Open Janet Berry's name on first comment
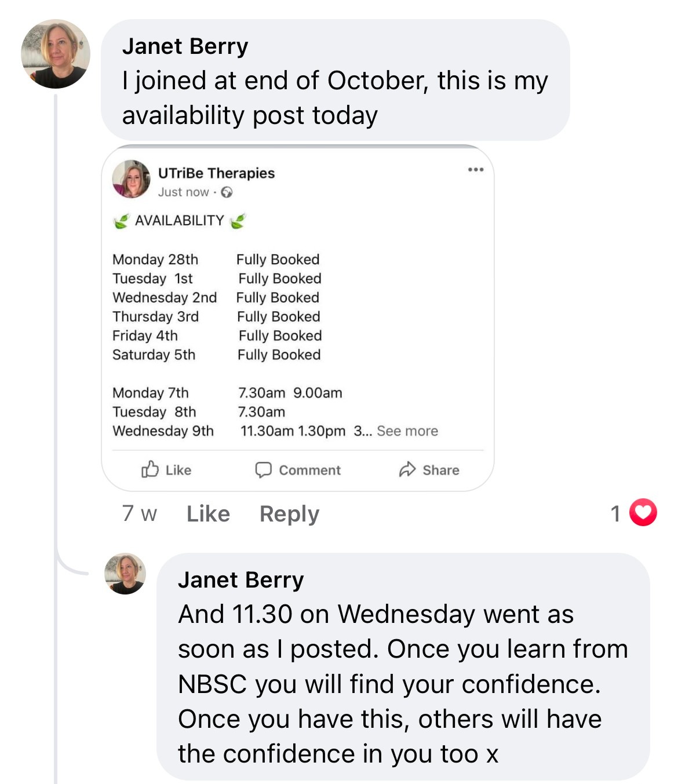Viewport: 678px width, 784px height. 185,46
